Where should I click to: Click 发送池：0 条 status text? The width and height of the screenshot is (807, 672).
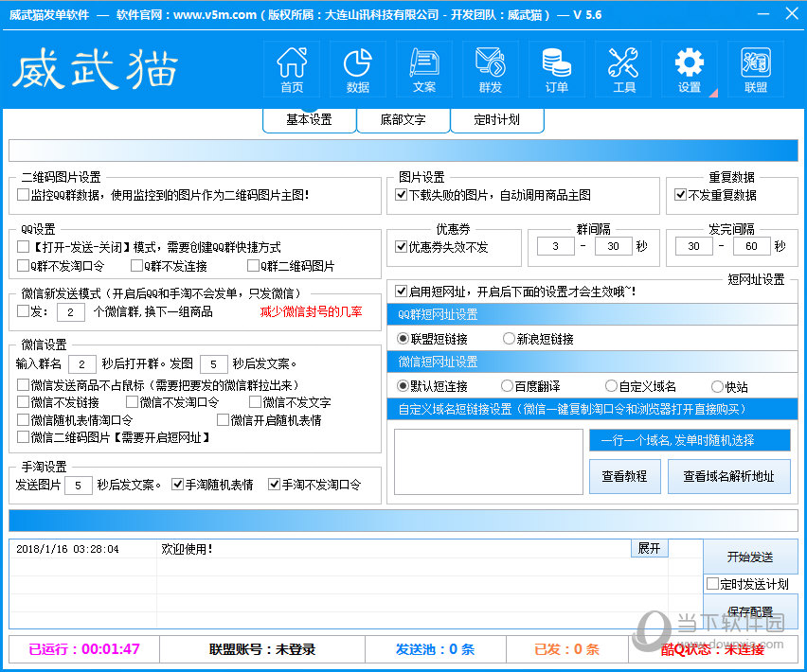(x=435, y=649)
